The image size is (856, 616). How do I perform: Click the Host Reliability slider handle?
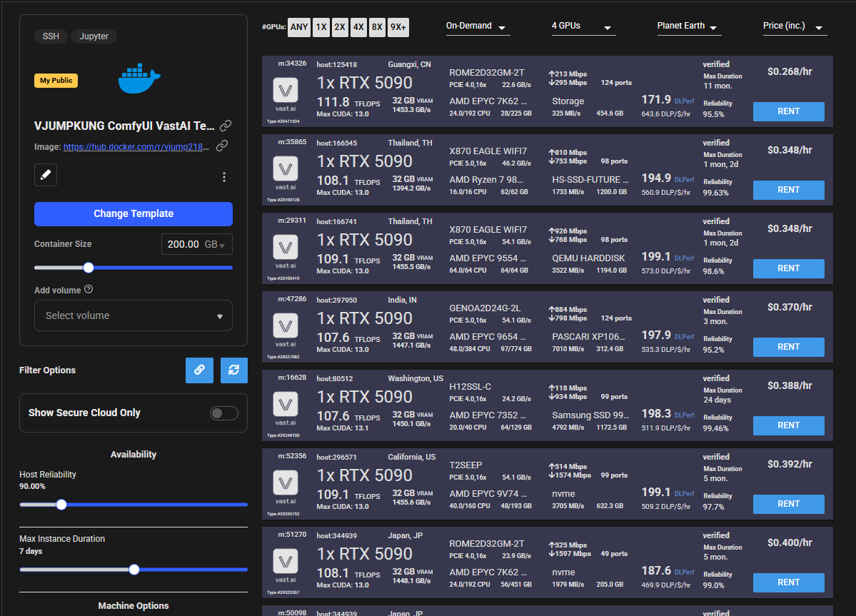pos(61,505)
